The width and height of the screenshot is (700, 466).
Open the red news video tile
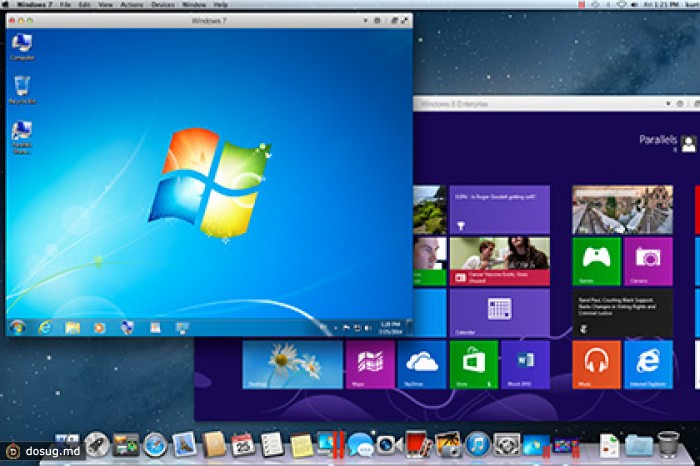500,262
